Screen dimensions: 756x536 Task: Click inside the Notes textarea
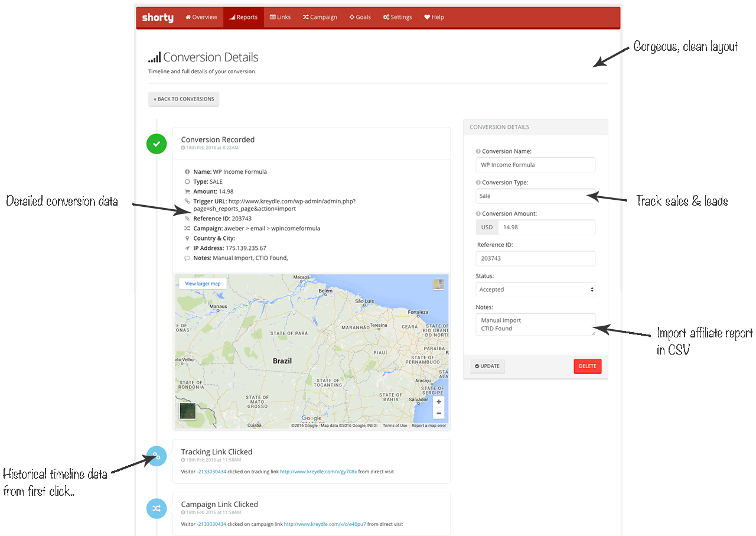point(536,324)
